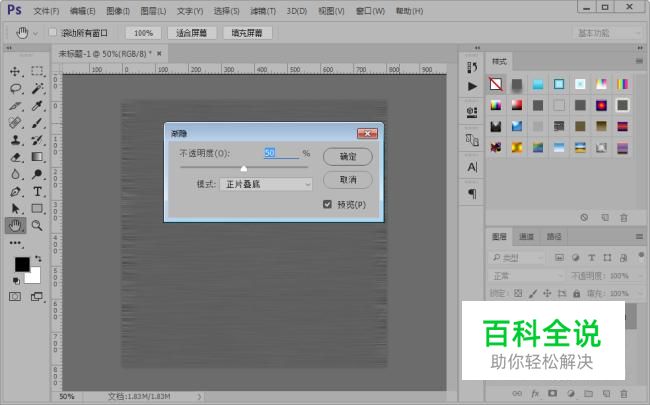Open the Layers panel menu

coord(639,237)
